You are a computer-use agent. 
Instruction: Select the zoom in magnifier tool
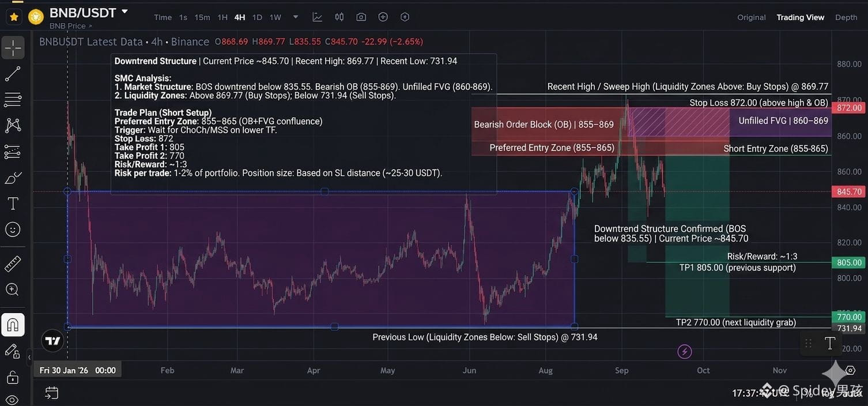tap(13, 290)
